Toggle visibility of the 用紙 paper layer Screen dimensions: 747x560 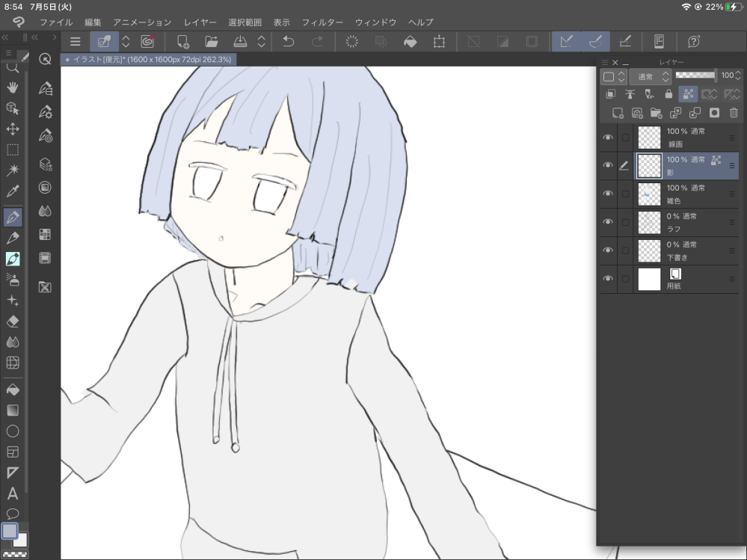coord(608,279)
